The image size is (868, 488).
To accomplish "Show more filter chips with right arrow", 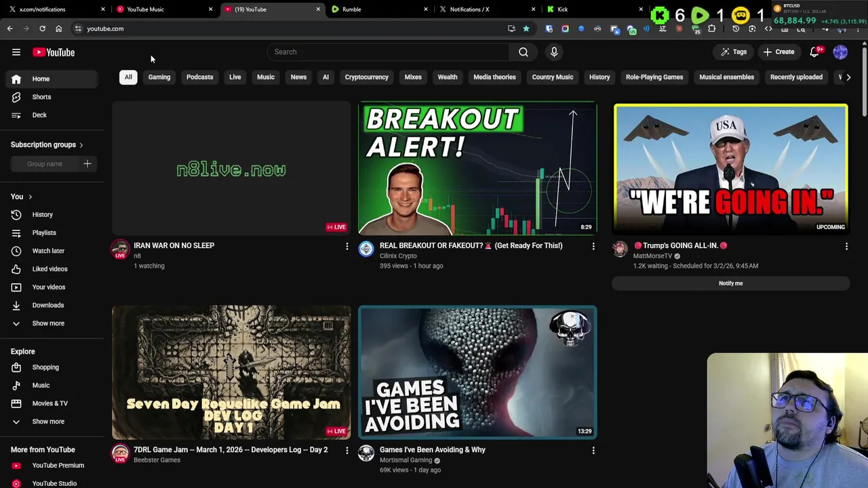I will pos(848,77).
